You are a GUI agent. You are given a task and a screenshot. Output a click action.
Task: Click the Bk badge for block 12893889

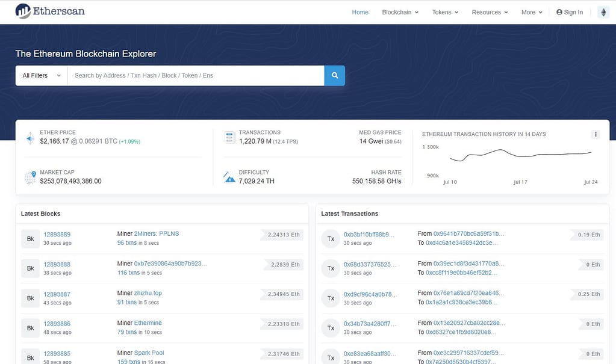[30, 239]
